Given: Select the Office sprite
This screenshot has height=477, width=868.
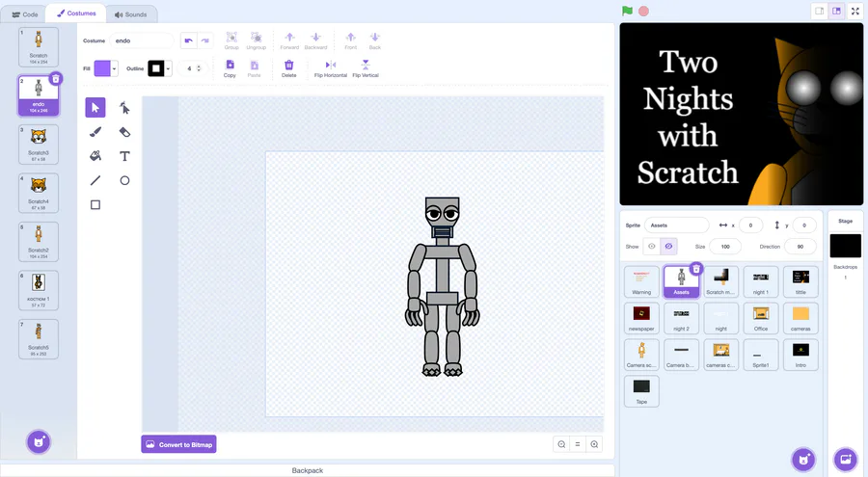Looking at the screenshot, I should [x=761, y=318].
